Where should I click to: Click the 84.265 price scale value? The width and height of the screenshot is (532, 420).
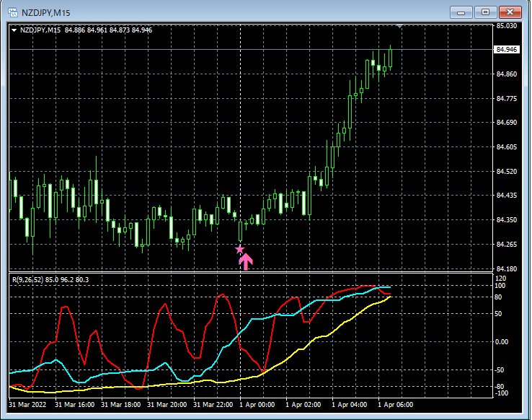507,245
